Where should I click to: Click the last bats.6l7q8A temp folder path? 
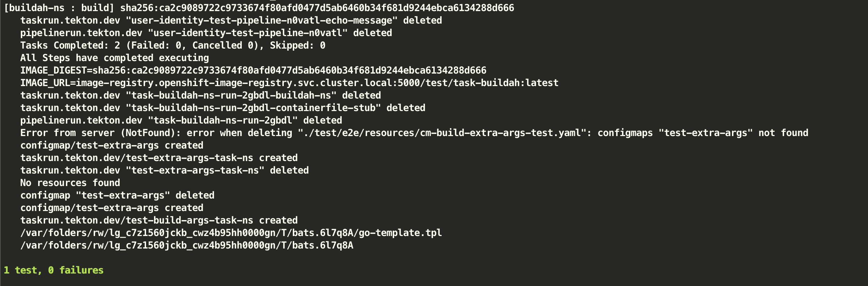pos(186,245)
